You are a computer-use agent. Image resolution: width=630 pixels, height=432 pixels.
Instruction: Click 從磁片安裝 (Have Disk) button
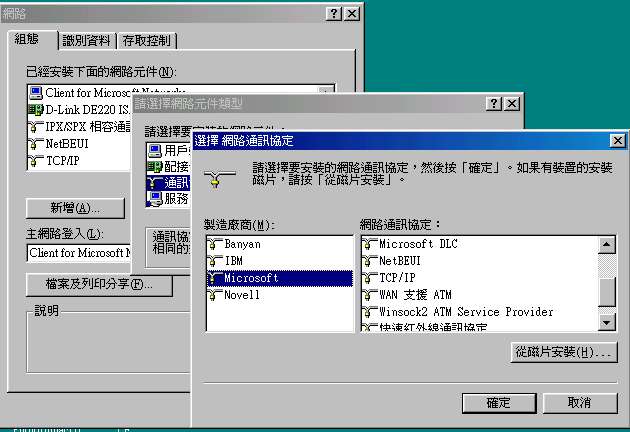point(563,353)
